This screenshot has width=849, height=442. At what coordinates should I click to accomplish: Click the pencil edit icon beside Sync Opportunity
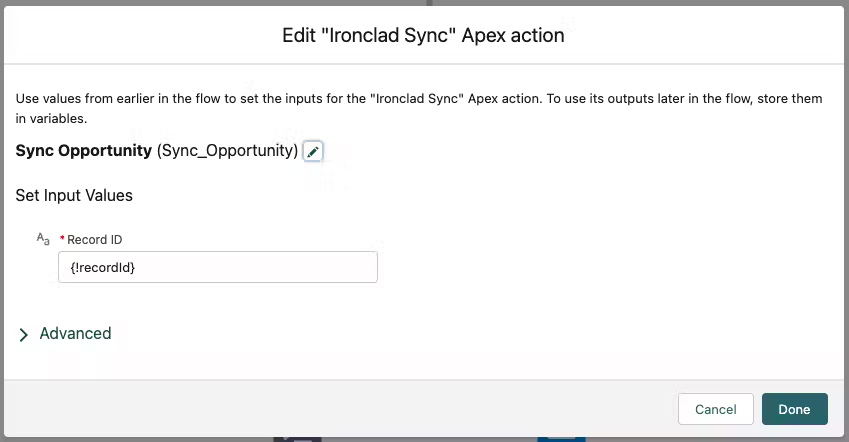313,151
